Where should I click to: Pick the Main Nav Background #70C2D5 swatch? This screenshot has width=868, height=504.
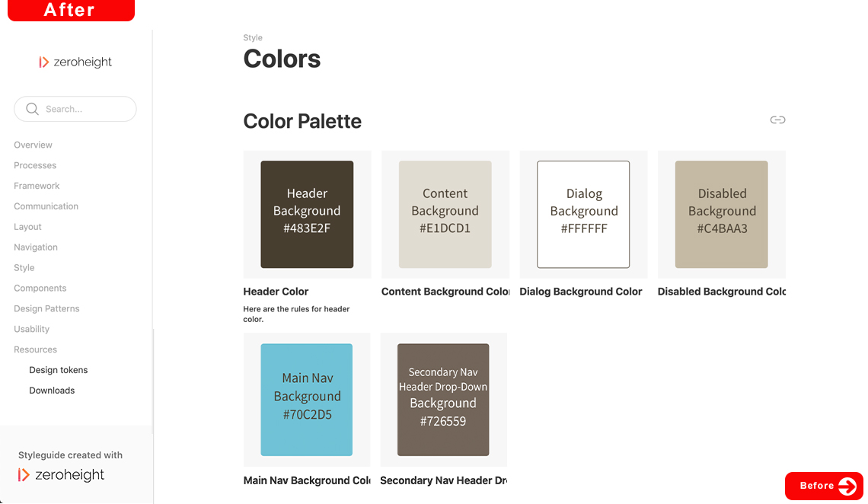[306, 399]
